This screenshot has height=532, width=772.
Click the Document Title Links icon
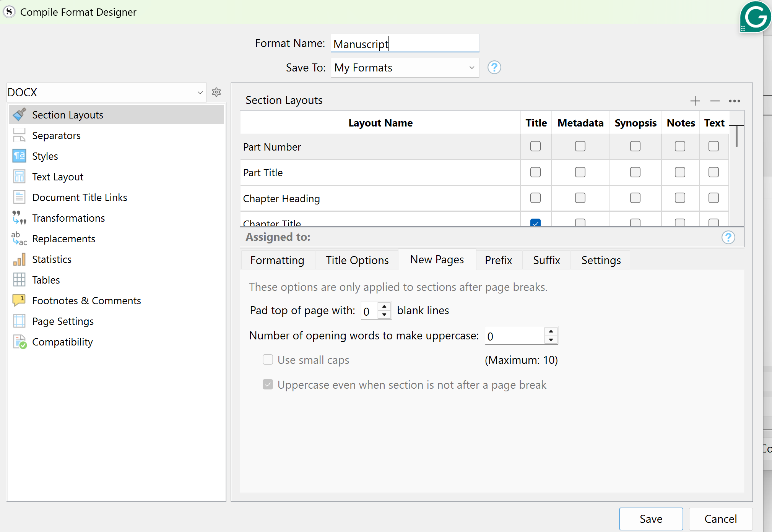[x=19, y=197]
